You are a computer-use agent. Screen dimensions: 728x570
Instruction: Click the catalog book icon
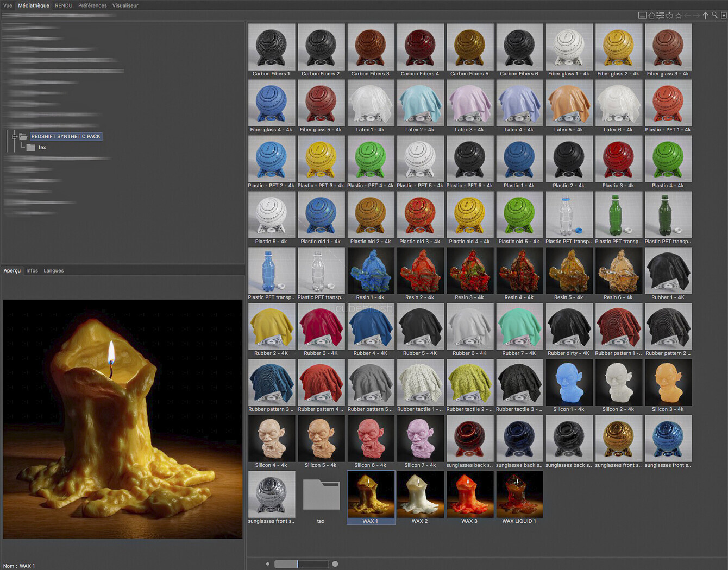tap(669, 16)
